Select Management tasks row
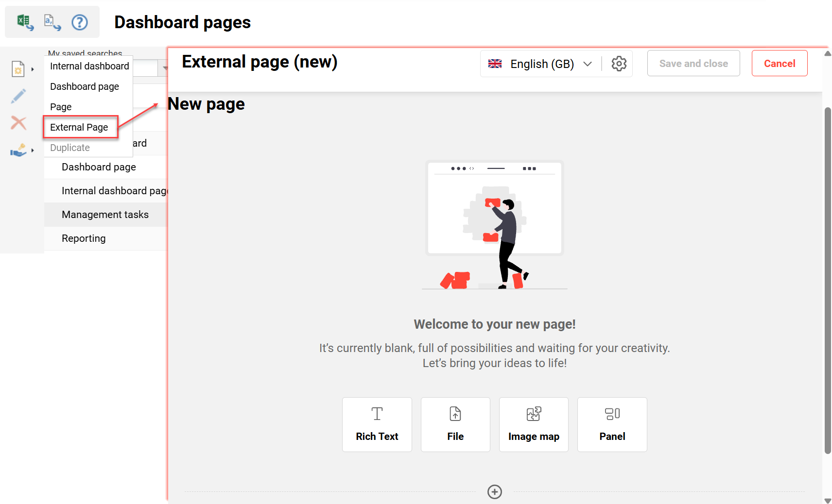Image resolution: width=832 pixels, height=504 pixels. (x=106, y=215)
